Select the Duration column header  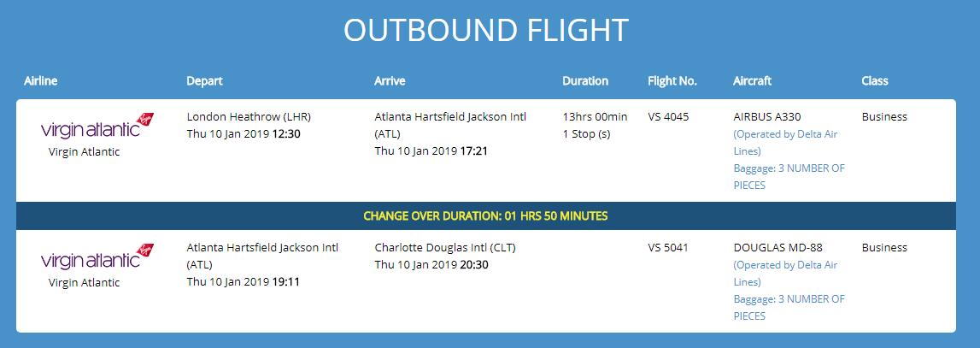pos(585,81)
